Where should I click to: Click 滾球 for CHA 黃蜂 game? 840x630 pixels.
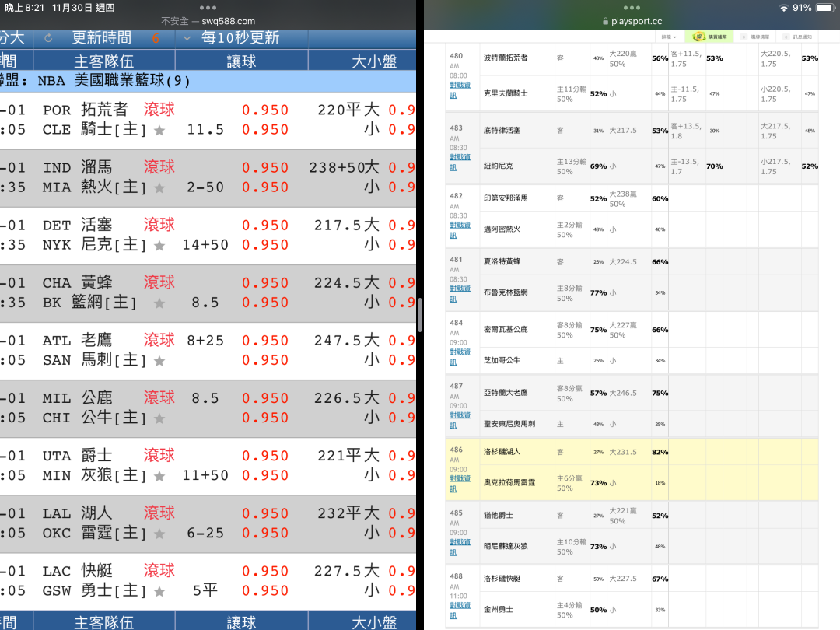(x=159, y=282)
